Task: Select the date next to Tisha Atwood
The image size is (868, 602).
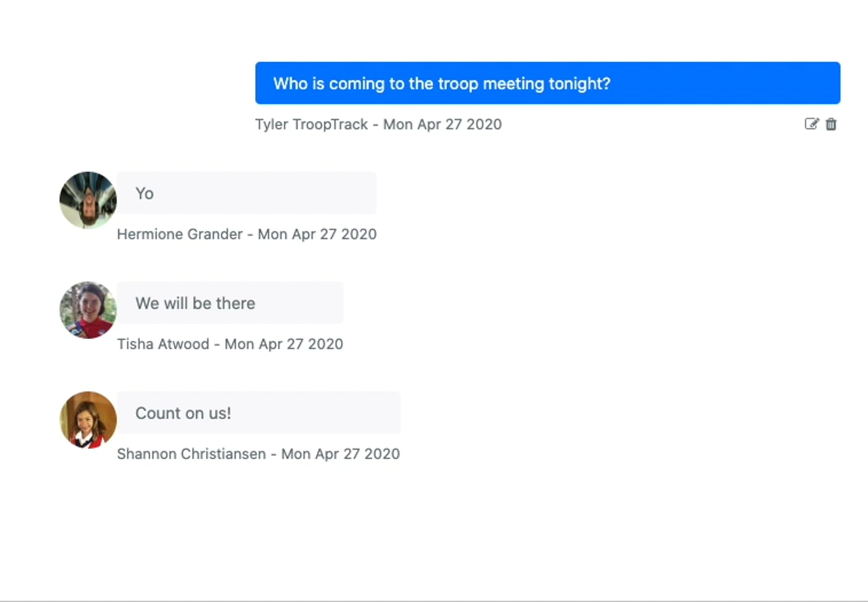Action: click(x=284, y=344)
